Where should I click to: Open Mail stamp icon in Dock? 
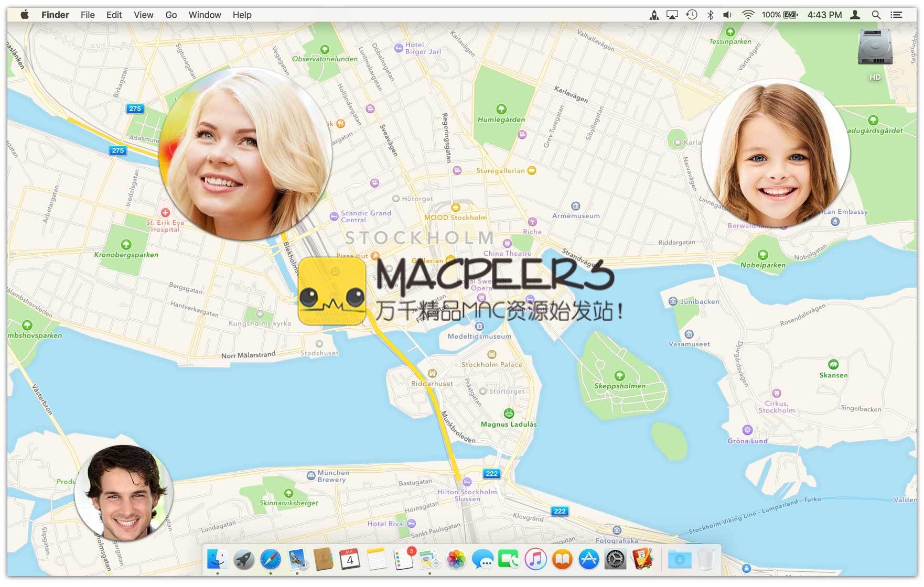[x=297, y=559]
